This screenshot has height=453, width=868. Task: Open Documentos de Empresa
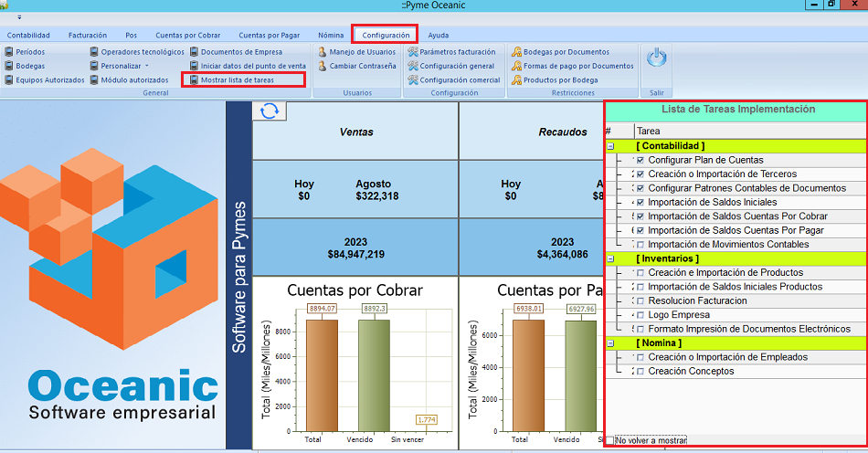[241, 52]
